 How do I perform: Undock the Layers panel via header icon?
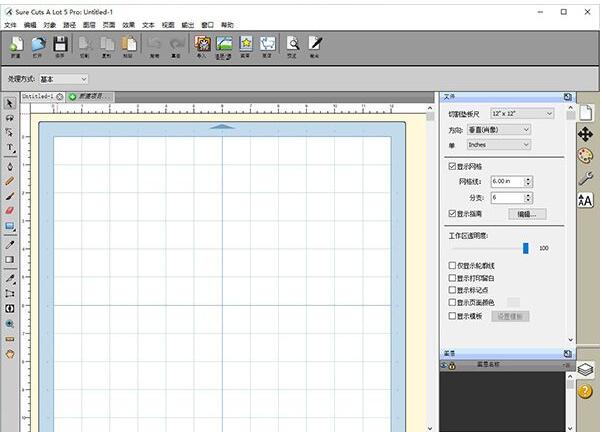pos(567,354)
